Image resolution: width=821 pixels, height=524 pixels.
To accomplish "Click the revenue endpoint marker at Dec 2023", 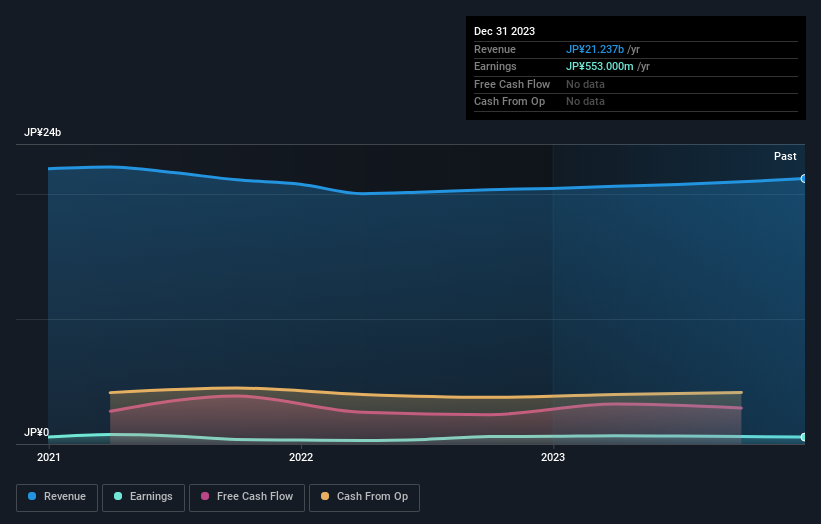I will [x=803, y=179].
